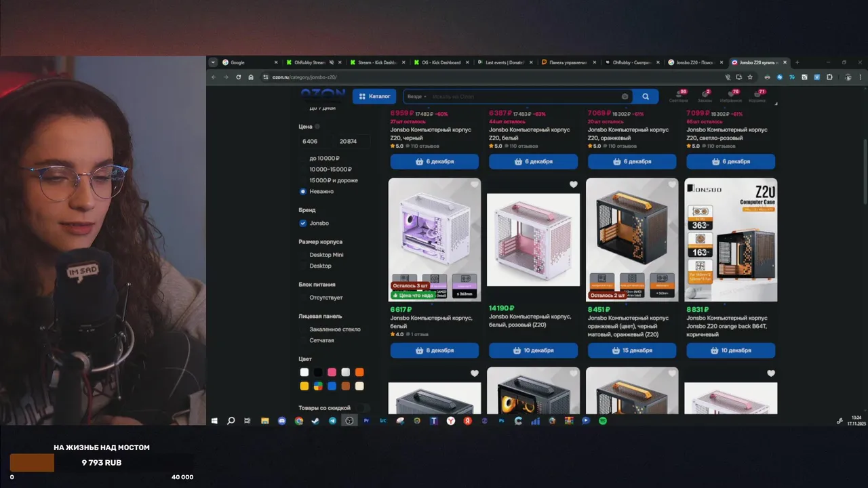Open Spotify from the taskbar

pyautogui.click(x=603, y=421)
